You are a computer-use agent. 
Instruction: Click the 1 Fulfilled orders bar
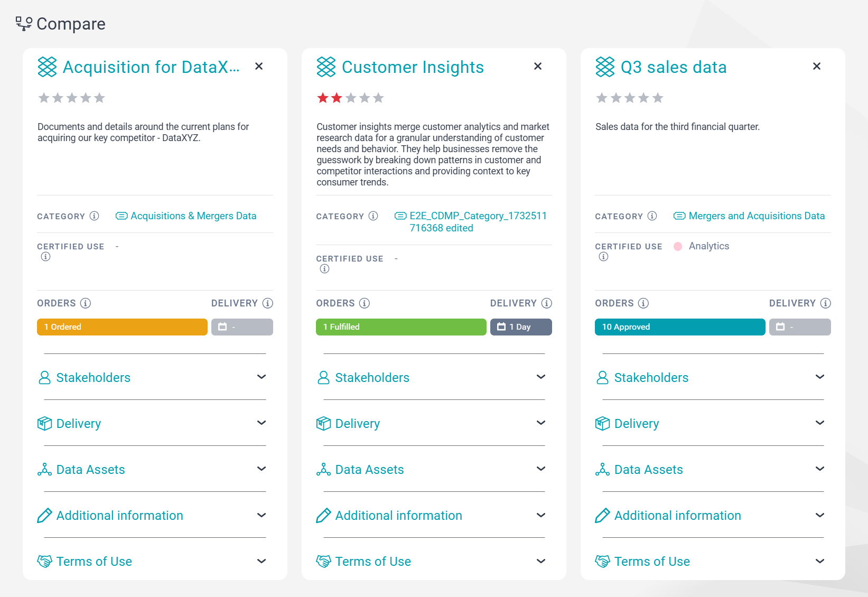click(x=401, y=327)
